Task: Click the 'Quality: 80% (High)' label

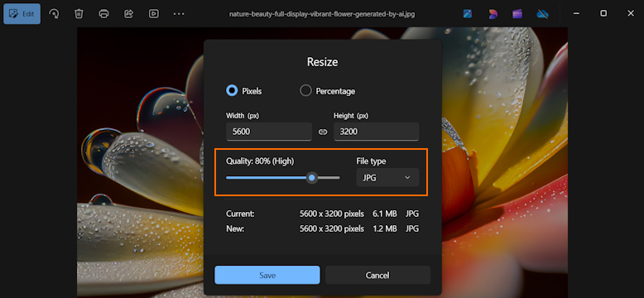Action: pyautogui.click(x=260, y=161)
